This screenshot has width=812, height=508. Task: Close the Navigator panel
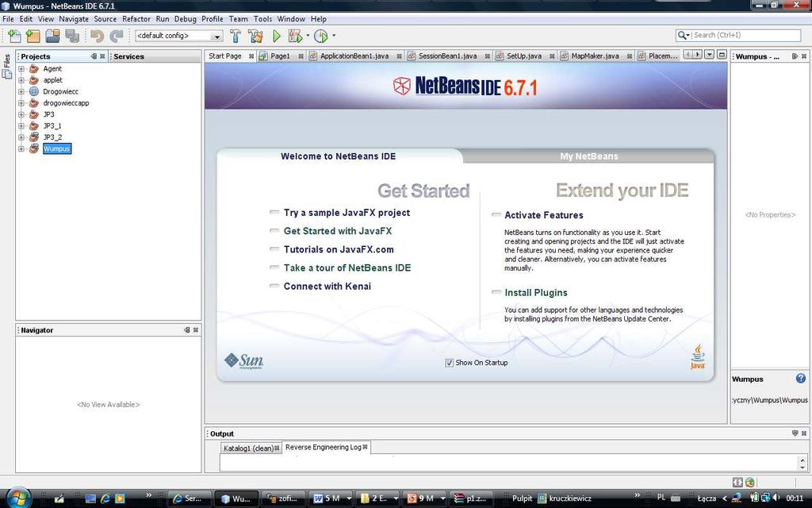(x=196, y=329)
